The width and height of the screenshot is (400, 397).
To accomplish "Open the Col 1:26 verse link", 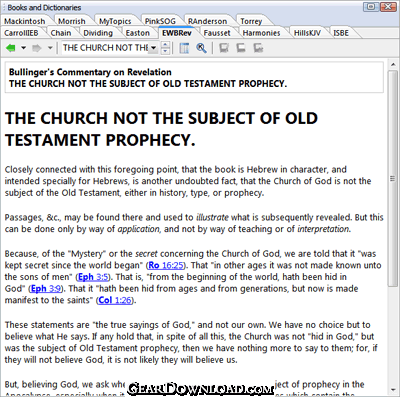I will (115, 300).
